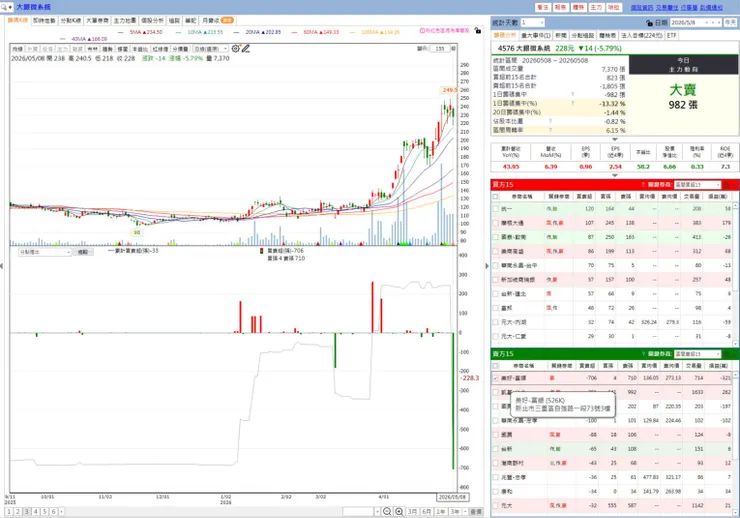740x518 pixels.
Task: Click the help icon in 賣方15 header
Action: click(643, 354)
